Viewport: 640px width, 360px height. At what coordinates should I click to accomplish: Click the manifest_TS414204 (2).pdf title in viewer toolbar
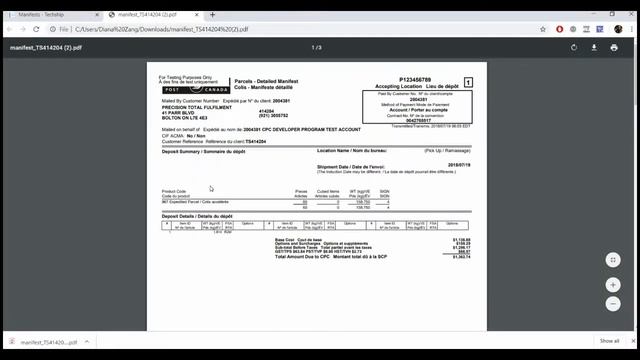click(x=46, y=48)
